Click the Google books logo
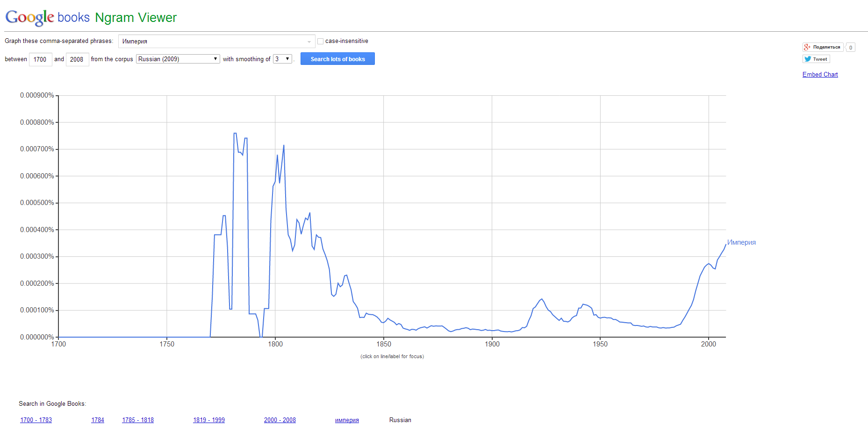Image resolution: width=868 pixels, height=445 pixels. 47,18
